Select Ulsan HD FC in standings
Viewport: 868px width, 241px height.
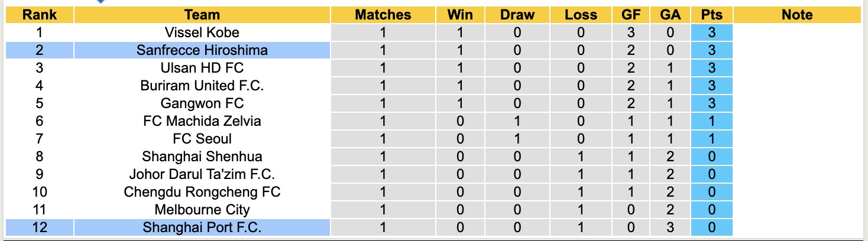(202, 68)
